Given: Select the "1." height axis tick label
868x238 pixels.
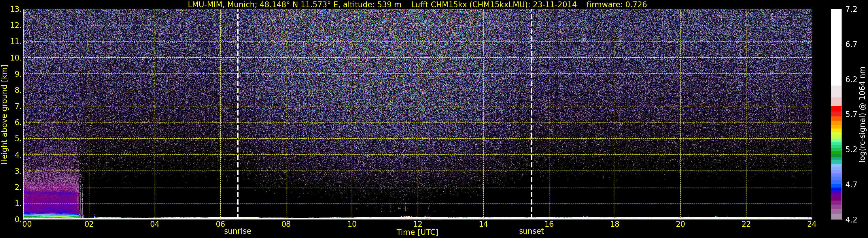Looking at the screenshot, I should pos(18,203).
